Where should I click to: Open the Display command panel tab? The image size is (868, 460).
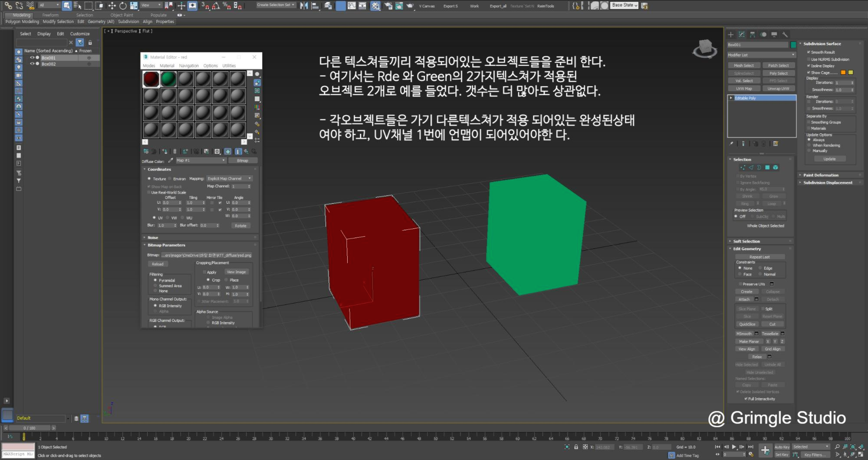[774, 34]
